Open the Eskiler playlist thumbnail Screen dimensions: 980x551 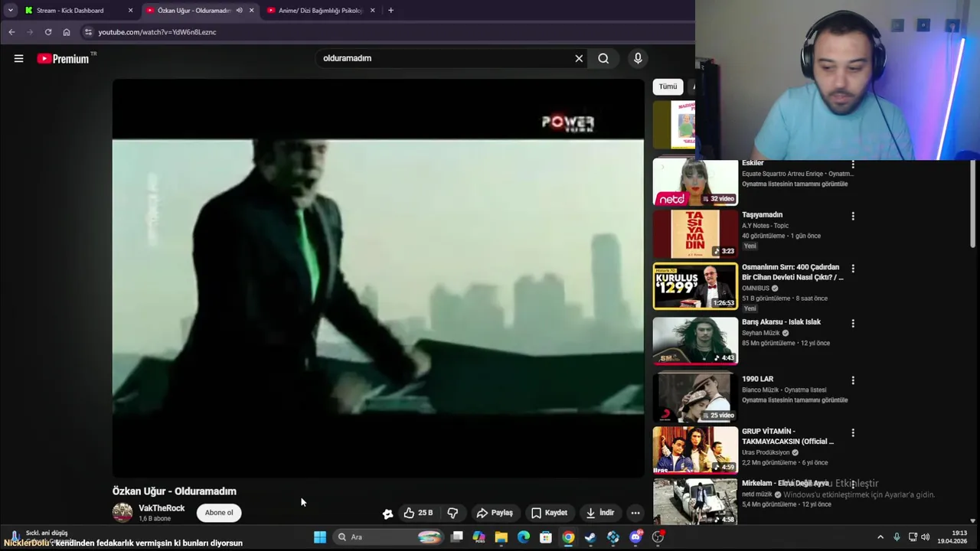695,183
